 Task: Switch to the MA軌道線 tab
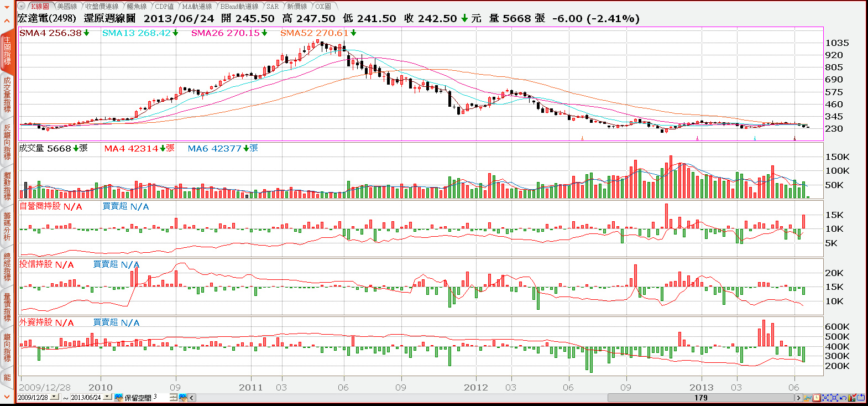point(197,6)
